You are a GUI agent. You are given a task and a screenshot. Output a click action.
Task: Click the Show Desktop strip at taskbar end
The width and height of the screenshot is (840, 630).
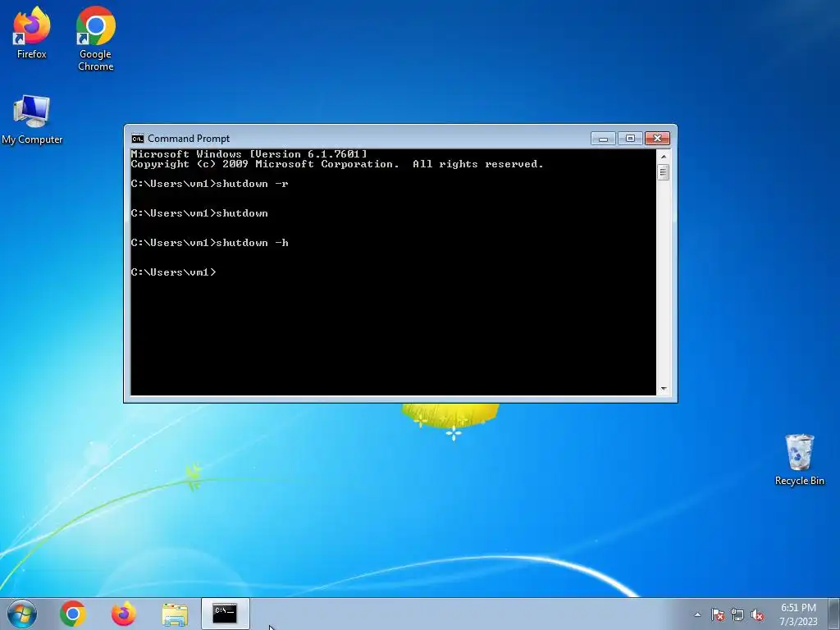[x=834, y=614]
